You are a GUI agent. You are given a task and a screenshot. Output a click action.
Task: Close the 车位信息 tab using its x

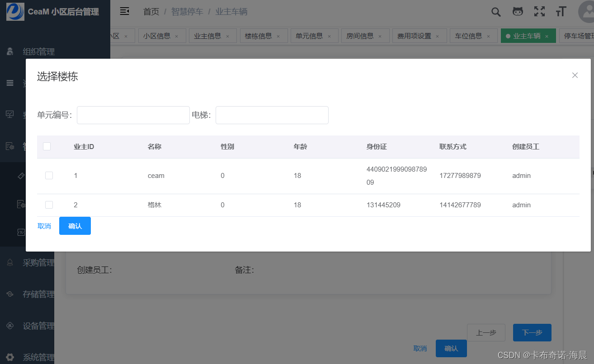(488, 37)
